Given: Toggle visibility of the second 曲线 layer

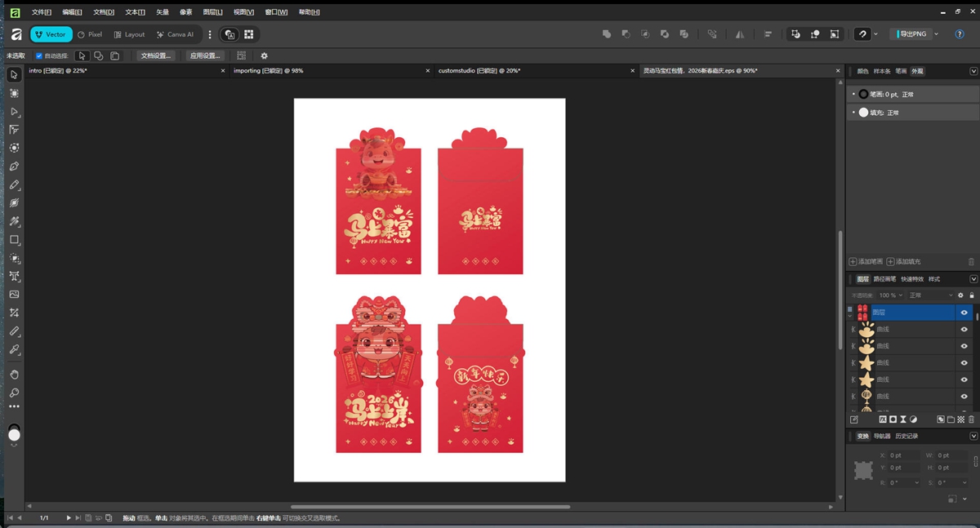Looking at the screenshot, I should coord(964,346).
